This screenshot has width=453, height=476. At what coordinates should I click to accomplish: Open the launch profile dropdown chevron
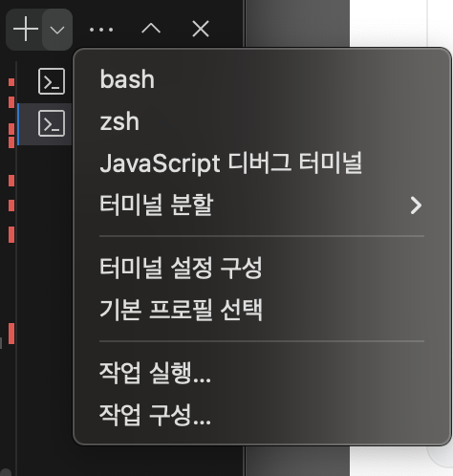click(x=57, y=30)
